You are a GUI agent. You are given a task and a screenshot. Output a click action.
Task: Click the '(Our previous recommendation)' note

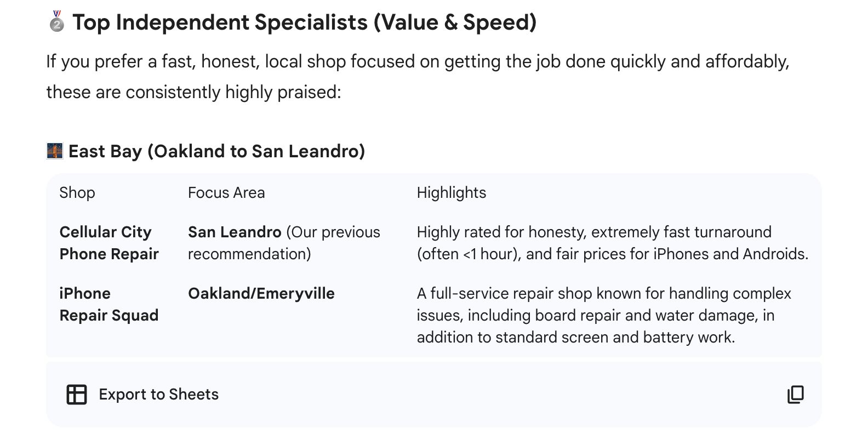284,243
